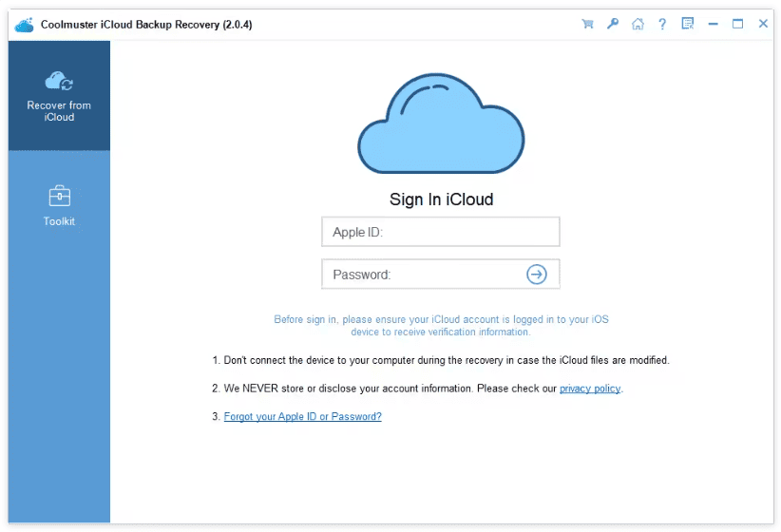Click the window title text Coolmuster iCloud Backup Recovery

pos(146,25)
